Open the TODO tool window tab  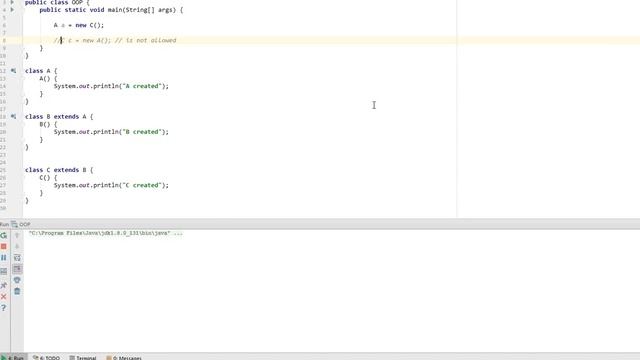(47, 358)
